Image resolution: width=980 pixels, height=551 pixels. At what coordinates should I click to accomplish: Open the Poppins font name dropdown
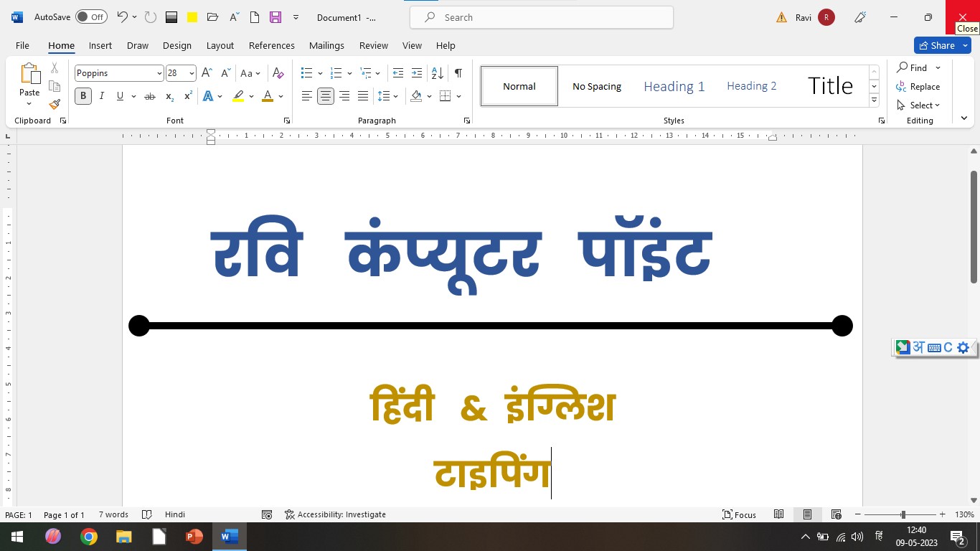point(159,73)
